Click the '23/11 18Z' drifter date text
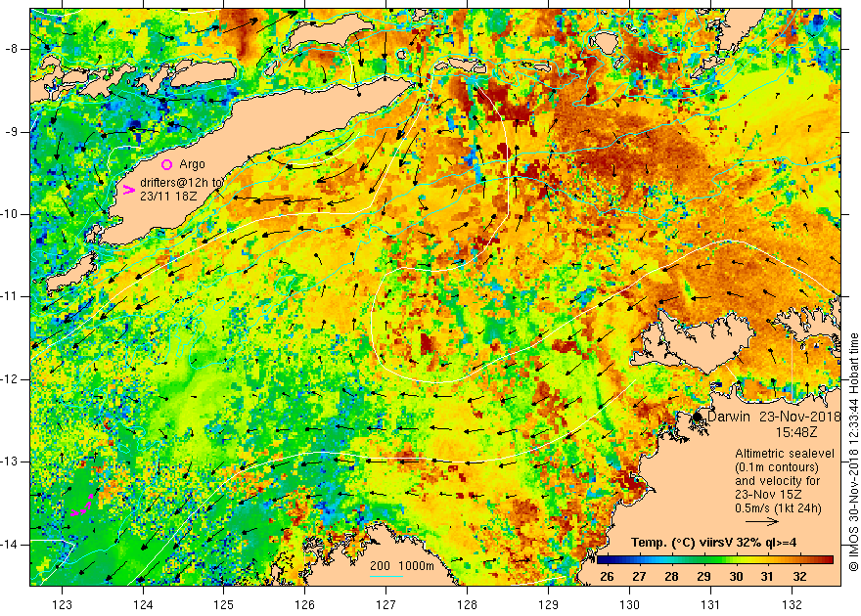 pyautogui.click(x=166, y=197)
